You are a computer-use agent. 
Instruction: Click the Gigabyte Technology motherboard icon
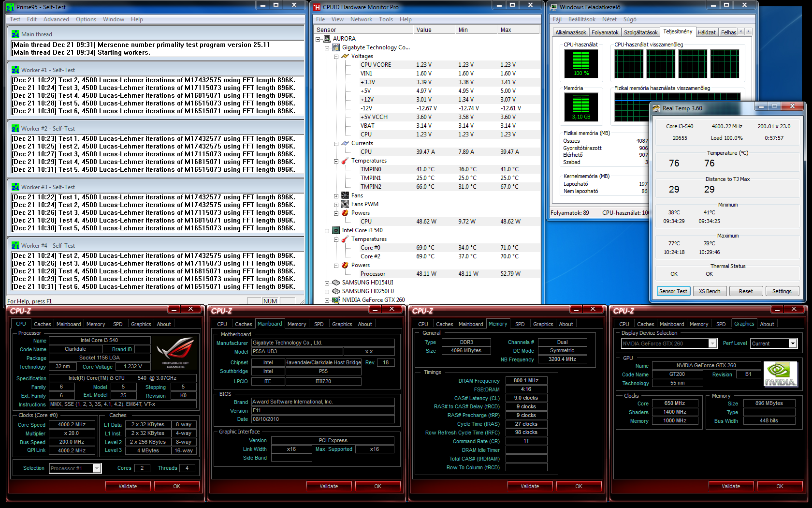click(x=336, y=47)
